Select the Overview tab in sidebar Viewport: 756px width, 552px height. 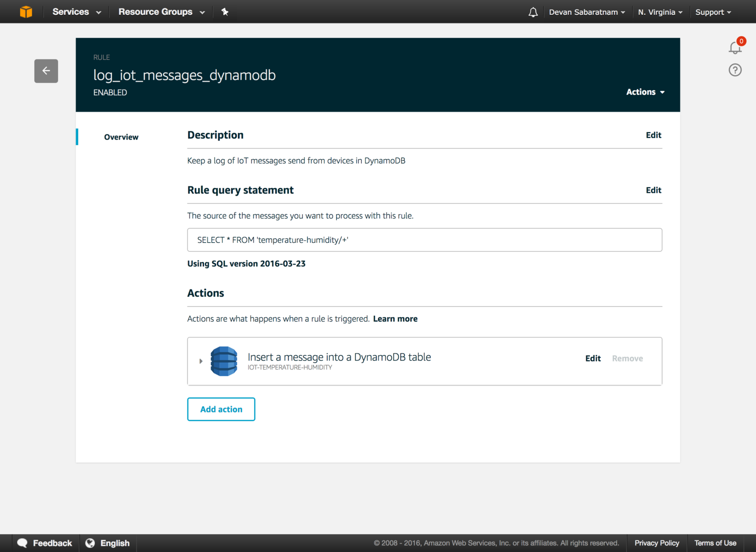coord(121,137)
